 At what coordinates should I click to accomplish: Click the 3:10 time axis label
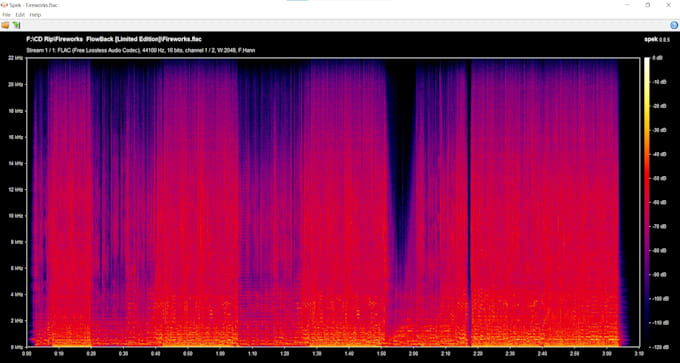point(639,353)
